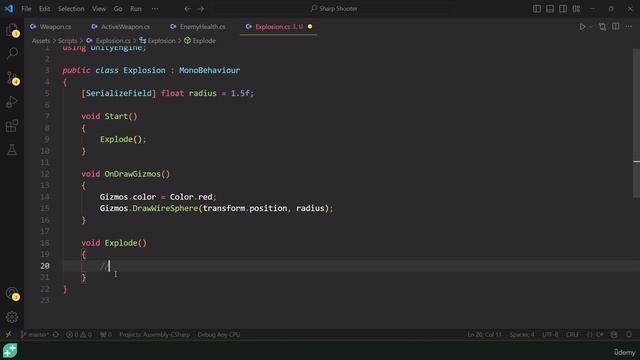Screen dimensions: 640x360
Task: Synchronize changes icon in status bar
Action: click(x=56, y=334)
